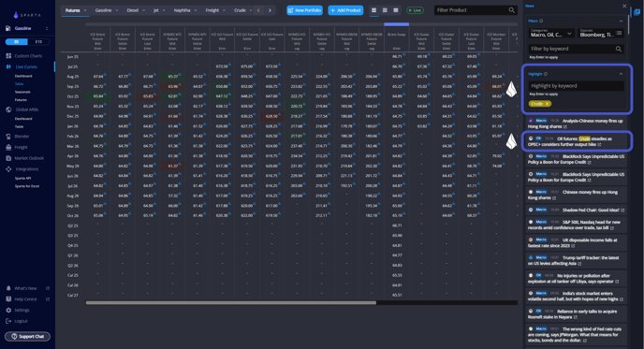The width and height of the screenshot is (644, 349).
Task: Click the Live Curves sidebar icon
Action: pyautogui.click(x=8, y=66)
